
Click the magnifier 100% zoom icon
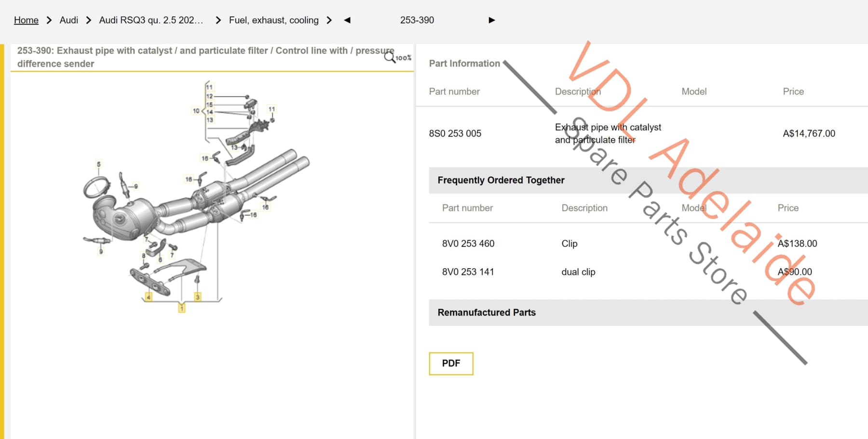[x=397, y=57]
